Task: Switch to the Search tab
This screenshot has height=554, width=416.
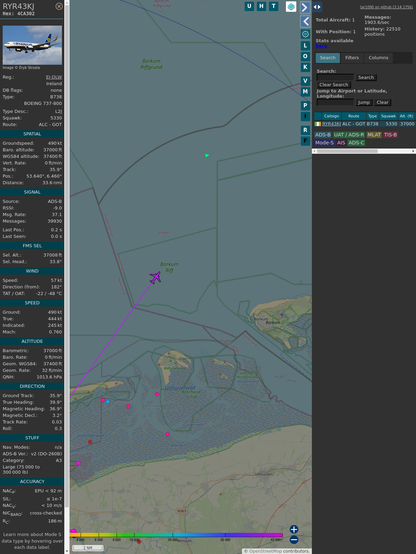Action: [328, 58]
